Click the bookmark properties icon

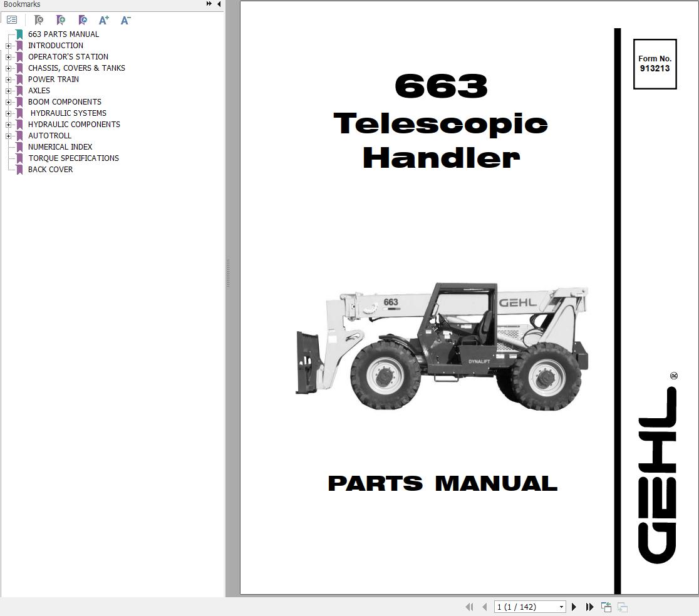83,20
